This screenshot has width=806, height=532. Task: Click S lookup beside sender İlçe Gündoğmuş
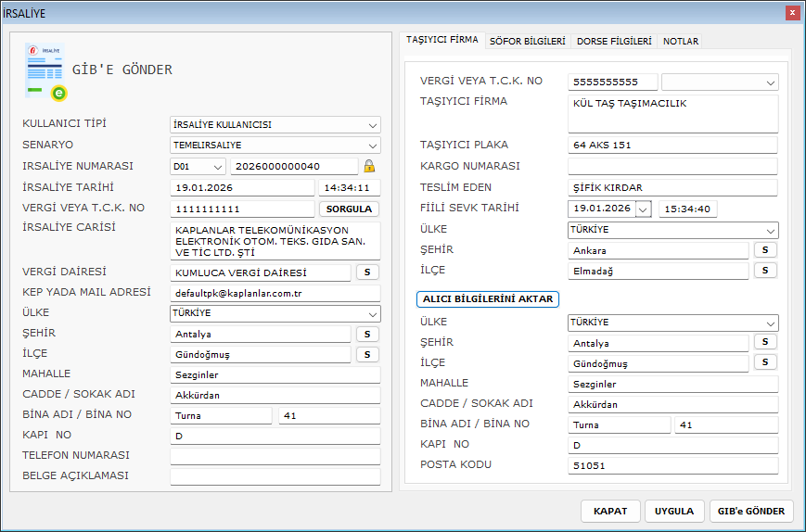point(367,354)
